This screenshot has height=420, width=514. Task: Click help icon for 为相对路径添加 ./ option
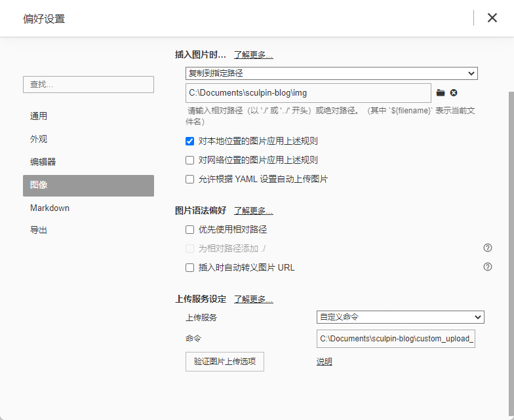point(487,248)
